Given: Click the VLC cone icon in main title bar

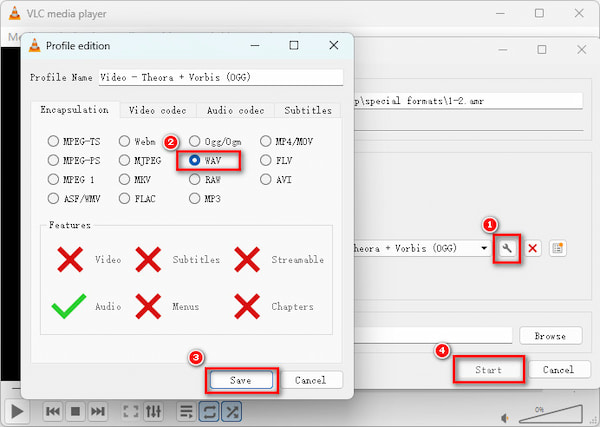Looking at the screenshot, I should coord(15,13).
